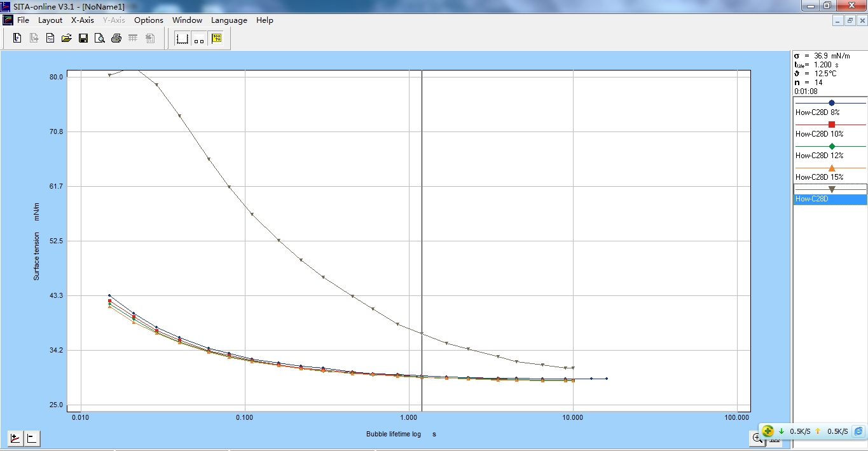Click the add curve button with plus sign
Image resolution: width=868 pixels, height=451 pixels.
click(x=15, y=438)
